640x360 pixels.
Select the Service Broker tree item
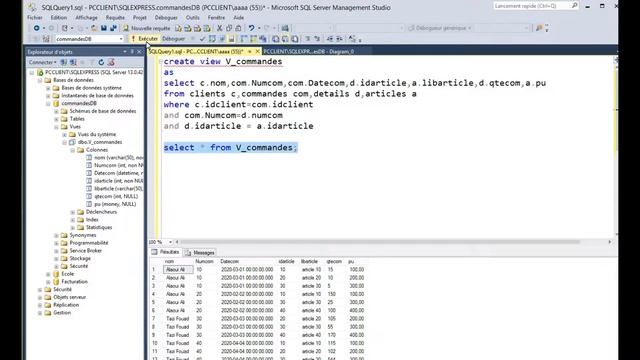click(86, 251)
